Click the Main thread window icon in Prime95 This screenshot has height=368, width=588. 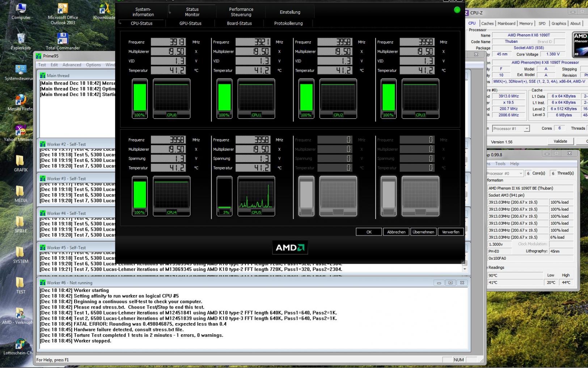coord(43,75)
